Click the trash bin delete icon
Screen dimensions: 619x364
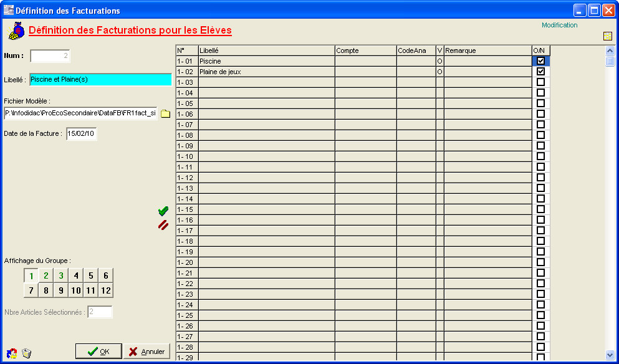(x=26, y=353)
